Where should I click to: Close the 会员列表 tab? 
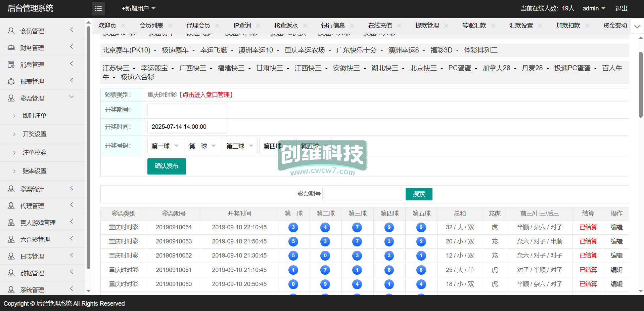(170, 26)
